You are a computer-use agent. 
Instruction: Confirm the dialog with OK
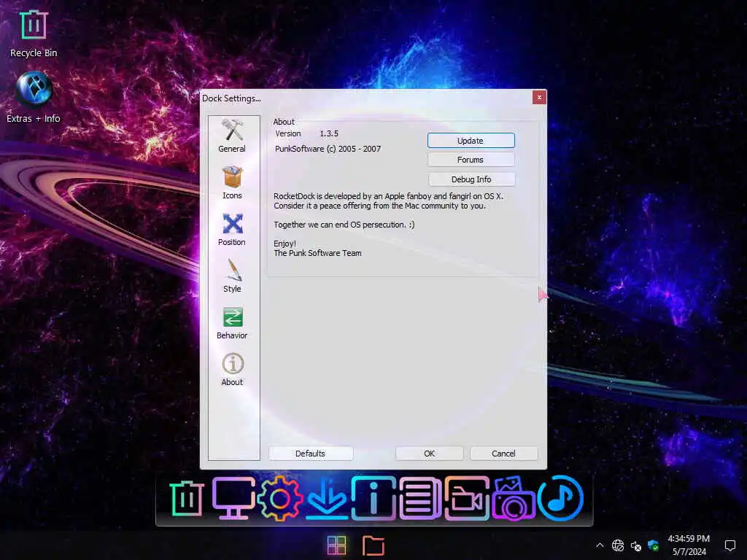(429, 454)
